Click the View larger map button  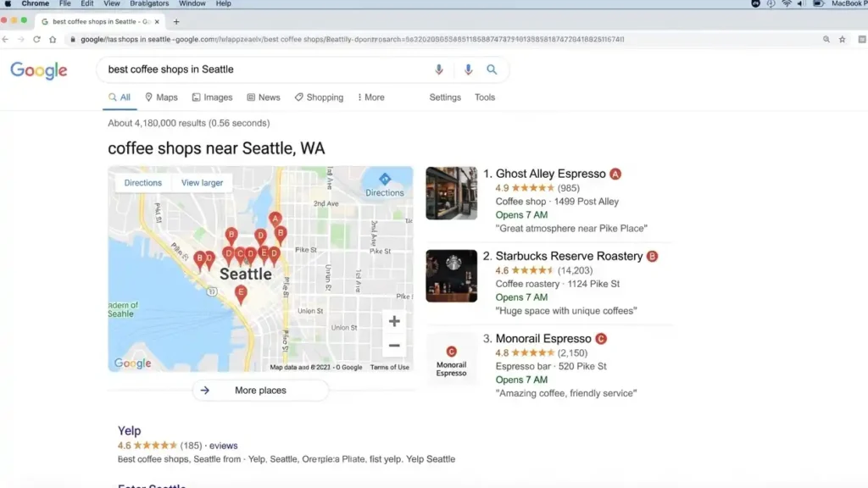[x=202, y=183]
